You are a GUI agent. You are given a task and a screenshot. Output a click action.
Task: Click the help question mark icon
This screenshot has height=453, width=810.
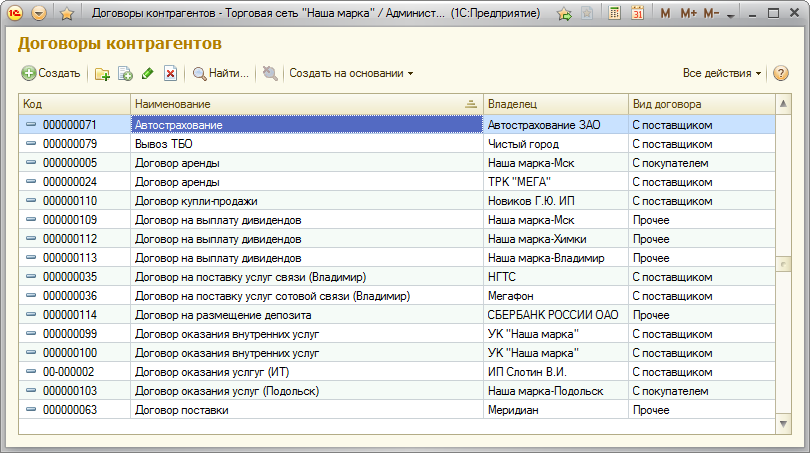click(x=780, y=73)
